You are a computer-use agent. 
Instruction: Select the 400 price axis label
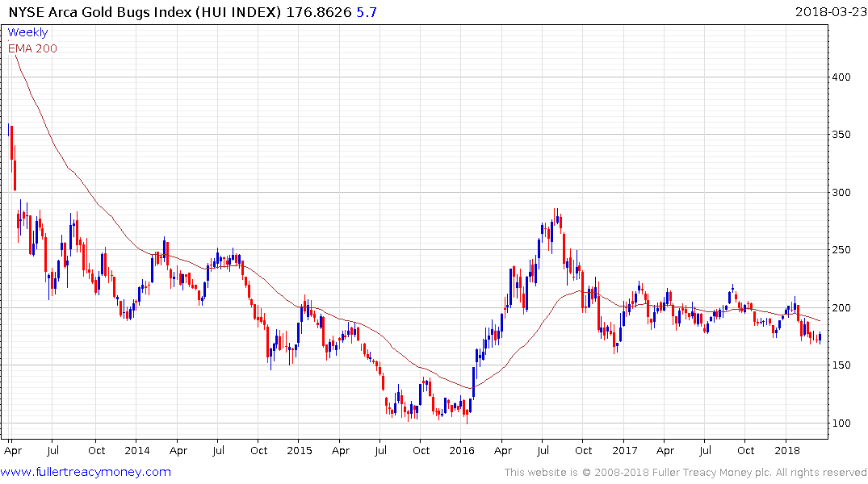click(x=841, y=77)
